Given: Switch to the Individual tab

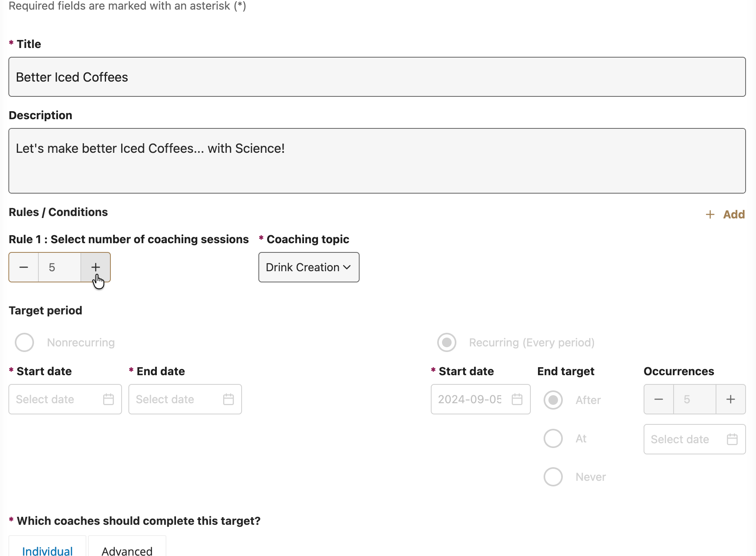Looking at the screenshot, I should 47,551.
